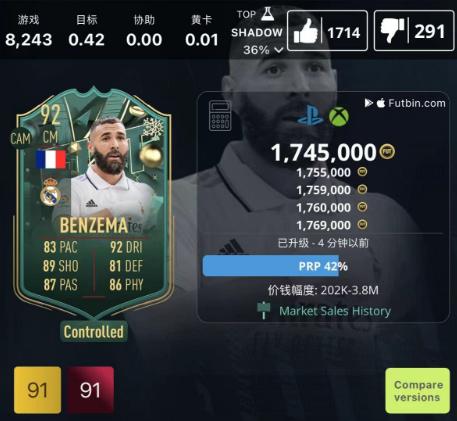Select the dark red 91 version card

pos(91,390)
